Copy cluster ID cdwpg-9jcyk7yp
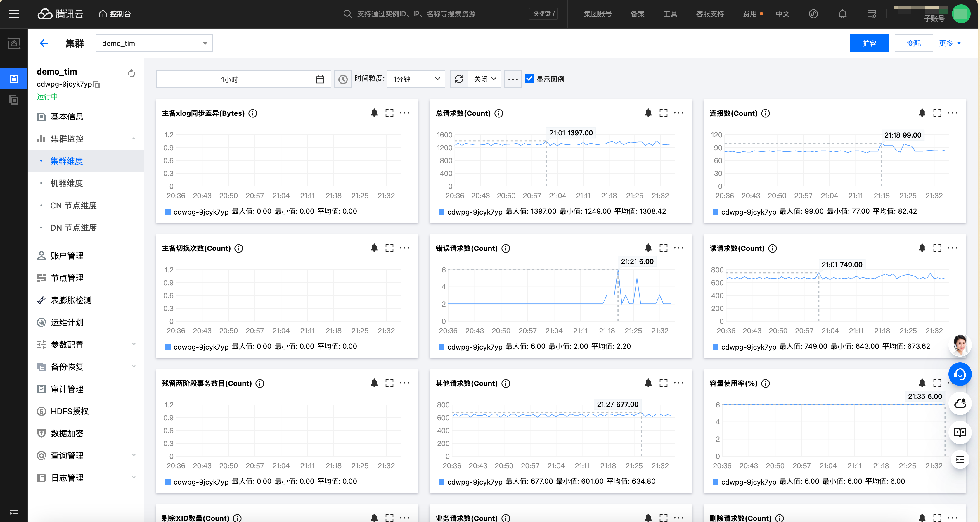Image resolution: width=980 pixels, height=522 pixels. pos(97,85)
